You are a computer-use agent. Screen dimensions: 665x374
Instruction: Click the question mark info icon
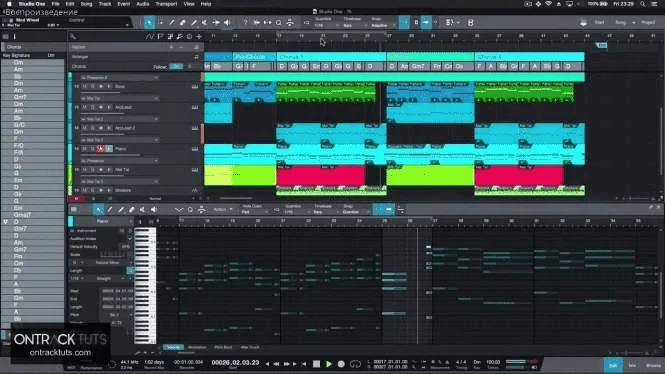(x=245, y=22)
